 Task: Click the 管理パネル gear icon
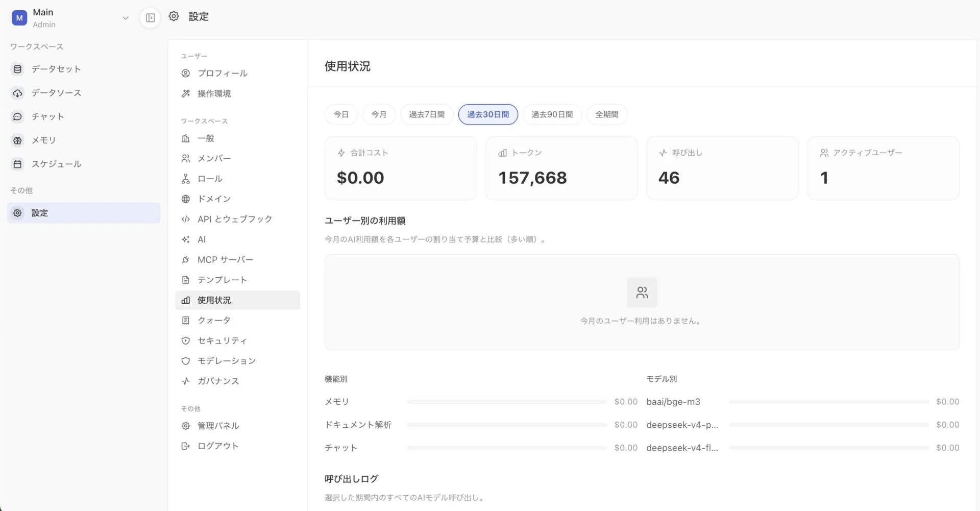pyautogui.click(x=186, y=426)
